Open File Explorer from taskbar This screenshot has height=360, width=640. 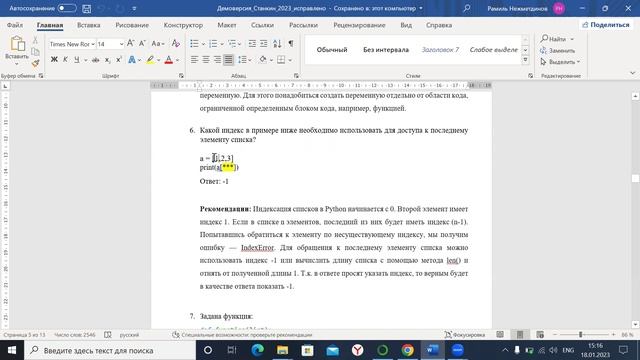coord(282,350)
